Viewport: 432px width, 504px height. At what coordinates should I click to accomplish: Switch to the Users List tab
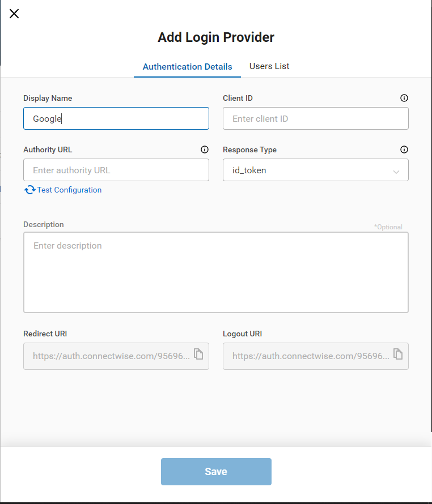pyautogui.click(x=269, y=66)
